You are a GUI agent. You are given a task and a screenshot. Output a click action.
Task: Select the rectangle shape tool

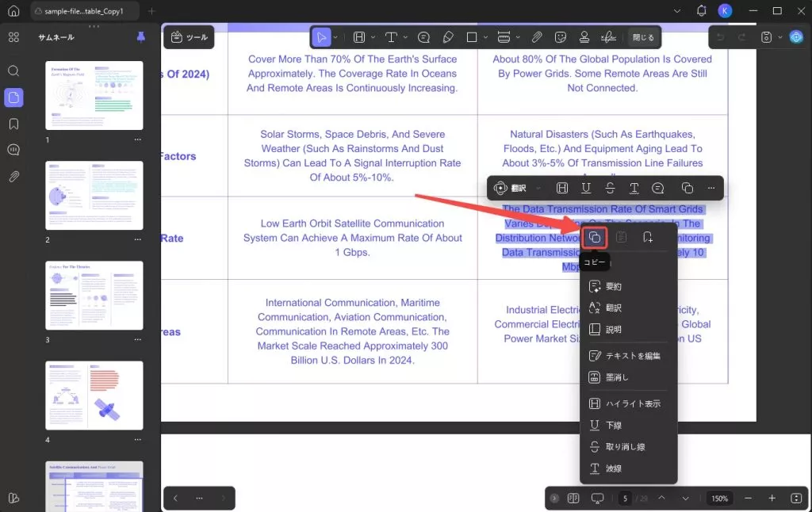(471, 37)
